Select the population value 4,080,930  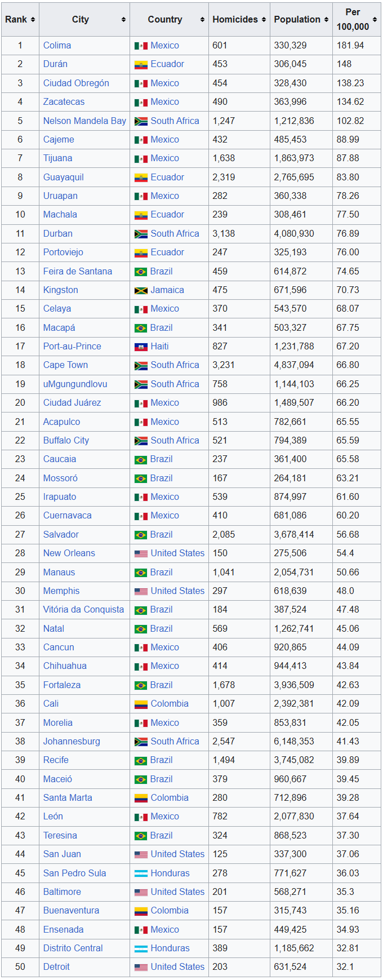click(x=294, y=234)
